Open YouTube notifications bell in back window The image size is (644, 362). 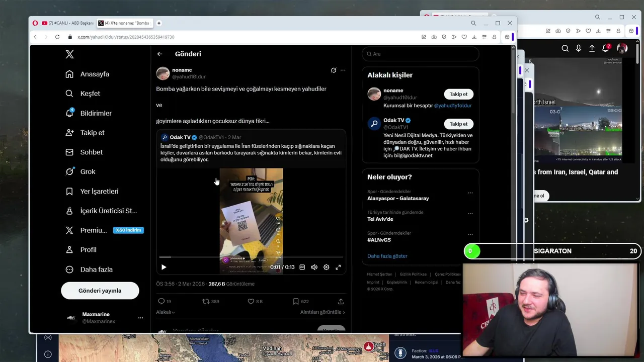[606, 48]
